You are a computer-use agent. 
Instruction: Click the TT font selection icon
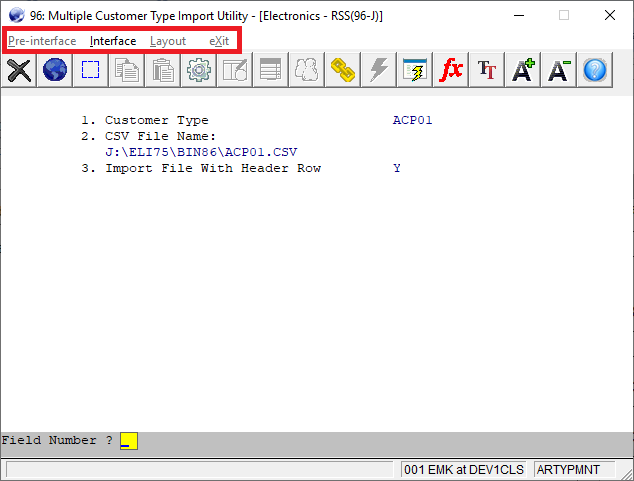click(x=486, y=70)
